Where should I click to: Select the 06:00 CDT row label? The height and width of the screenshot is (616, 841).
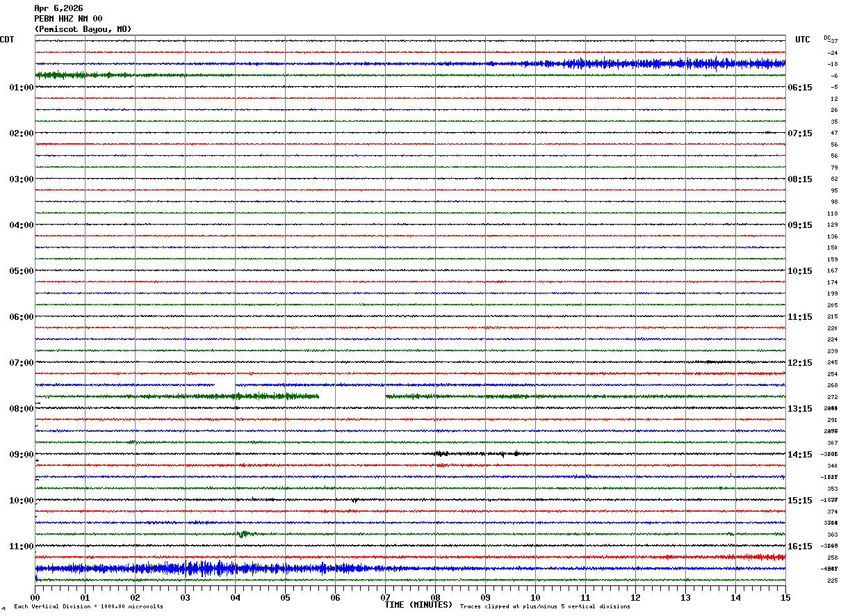click(22, 317)
